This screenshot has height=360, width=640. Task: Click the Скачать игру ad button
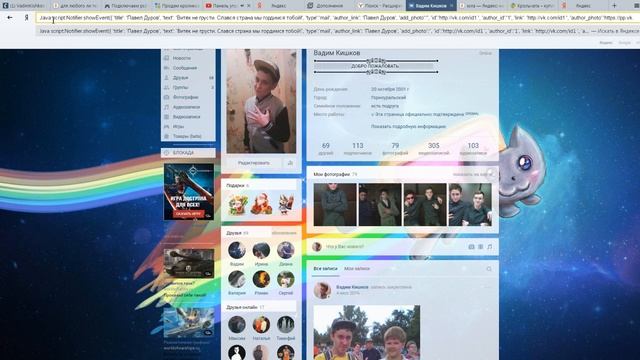[188, 213]
